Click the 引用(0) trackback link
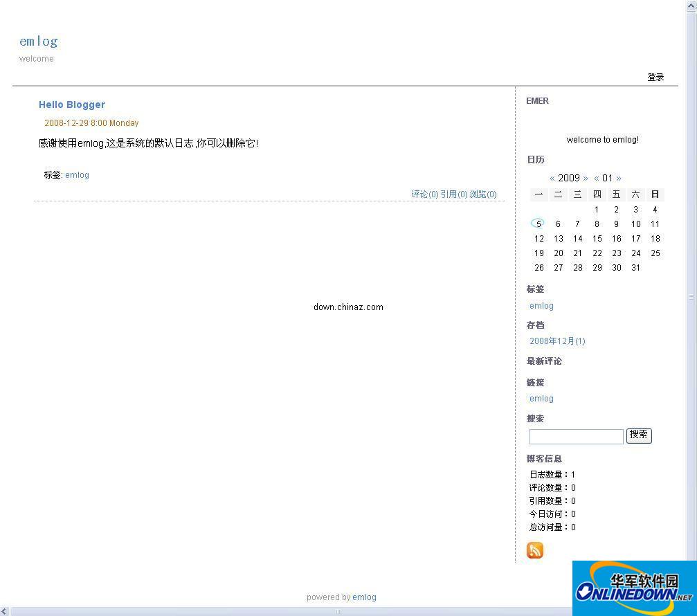This screenshot has width=697, height=616. click(x=453, y=194)
